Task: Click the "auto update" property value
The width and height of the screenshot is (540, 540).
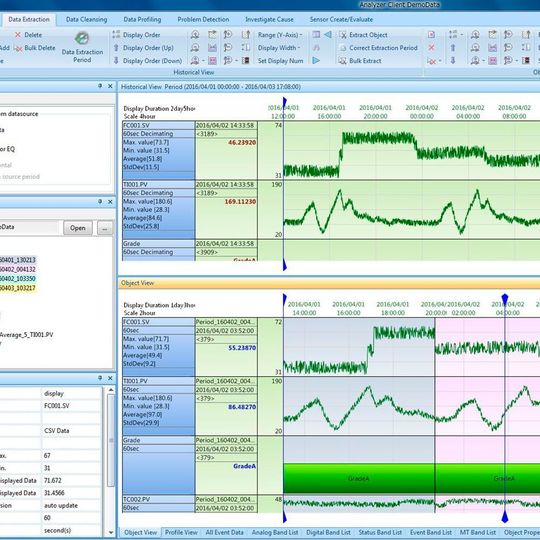Action: [x=61, y=506]
